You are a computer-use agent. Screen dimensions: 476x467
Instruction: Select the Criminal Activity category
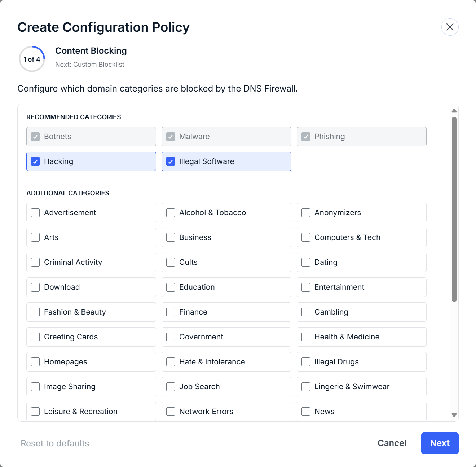tap(35, 262)
